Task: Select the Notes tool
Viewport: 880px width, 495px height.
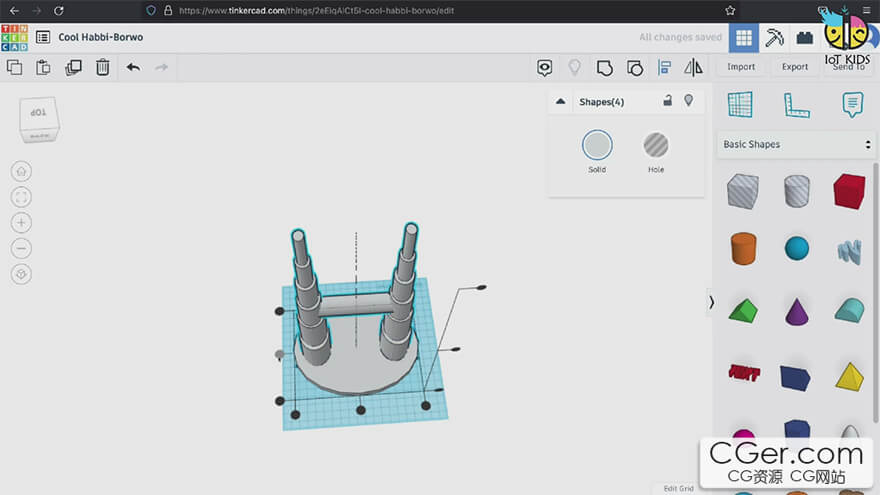Action: pyautogui.click(x=852, y=104)
